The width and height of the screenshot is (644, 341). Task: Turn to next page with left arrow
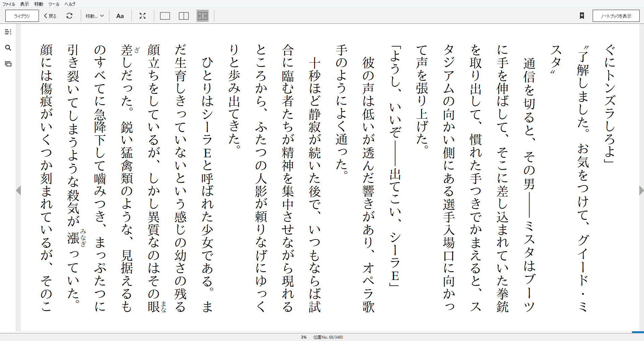tap(18, 190)
